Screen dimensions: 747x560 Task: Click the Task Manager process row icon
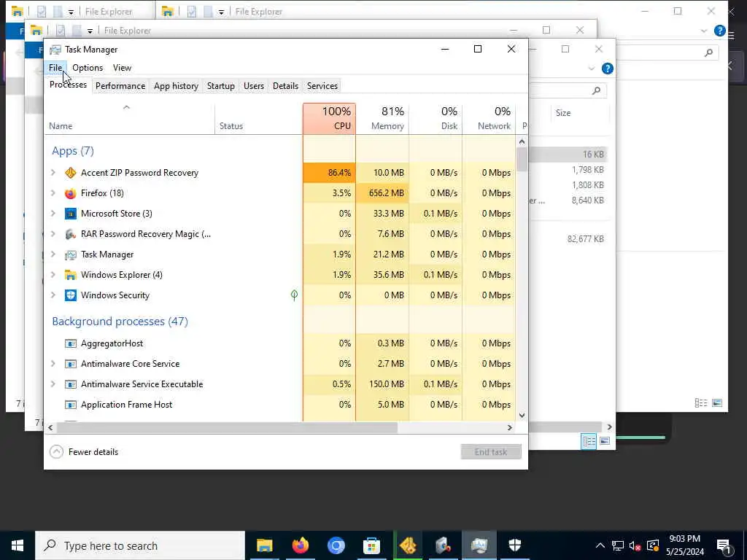point(71,254)
